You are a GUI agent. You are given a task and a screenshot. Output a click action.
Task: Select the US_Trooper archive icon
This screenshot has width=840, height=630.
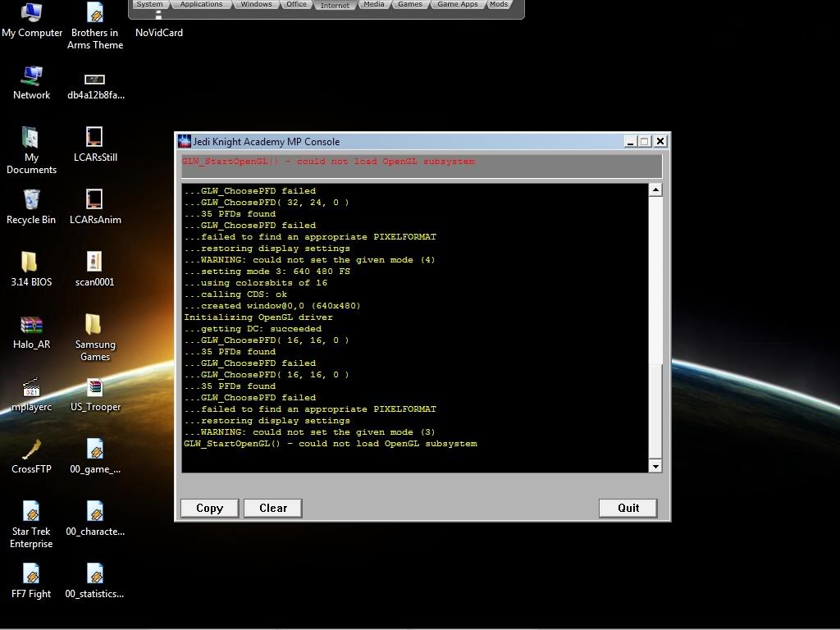95,395
